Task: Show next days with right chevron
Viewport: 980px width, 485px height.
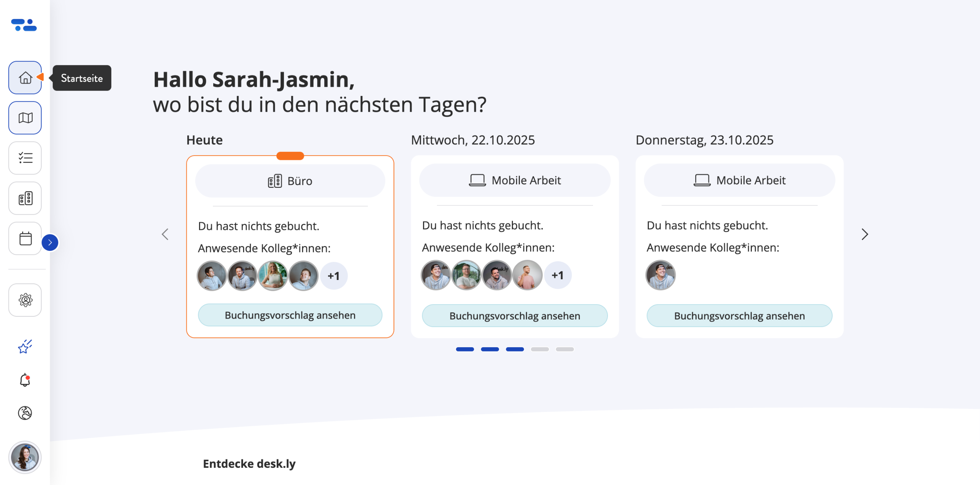Action: point(865,234)
